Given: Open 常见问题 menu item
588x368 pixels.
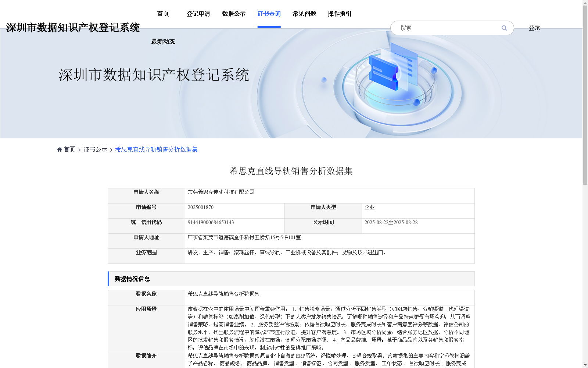Looking at the screenshot, I should [x=304, y=14].
